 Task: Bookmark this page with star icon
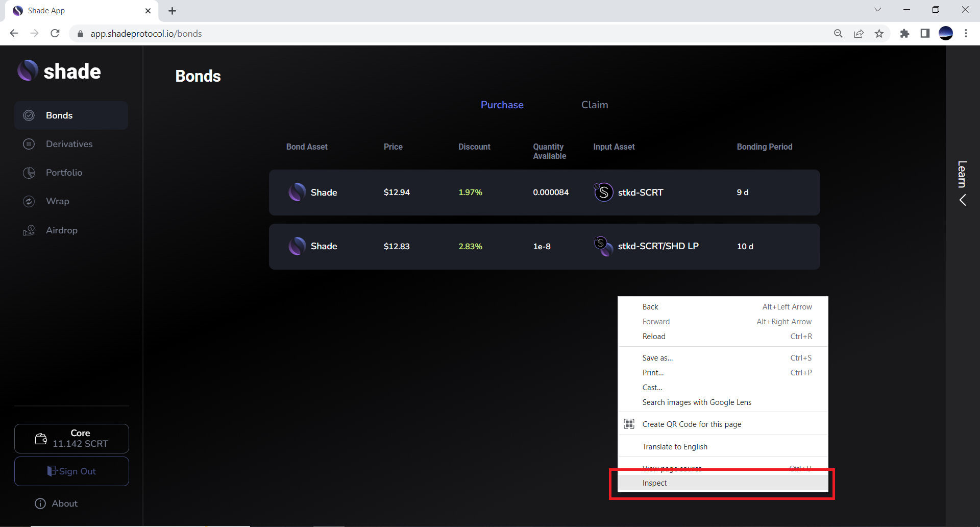click(879, 34)
